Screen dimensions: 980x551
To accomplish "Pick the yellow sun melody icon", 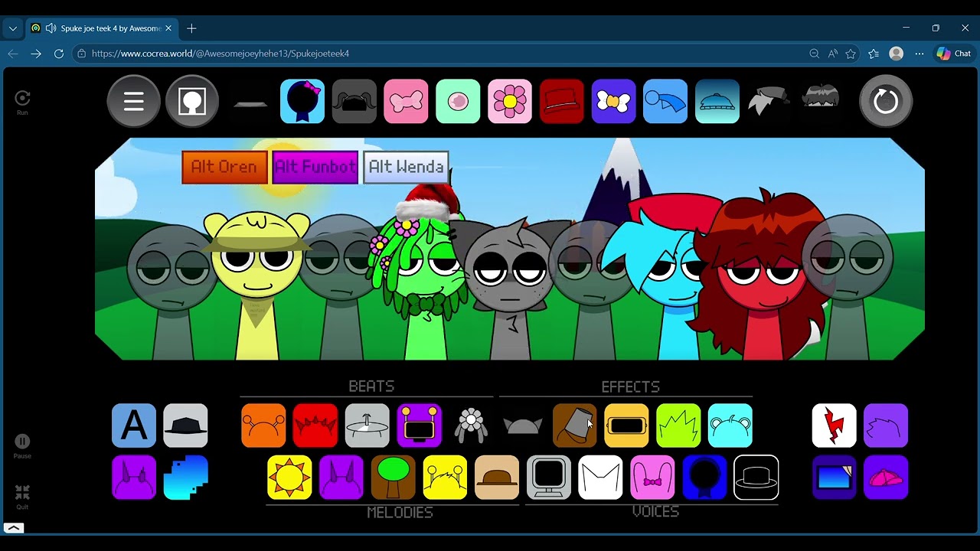I will tap(289, 478).
